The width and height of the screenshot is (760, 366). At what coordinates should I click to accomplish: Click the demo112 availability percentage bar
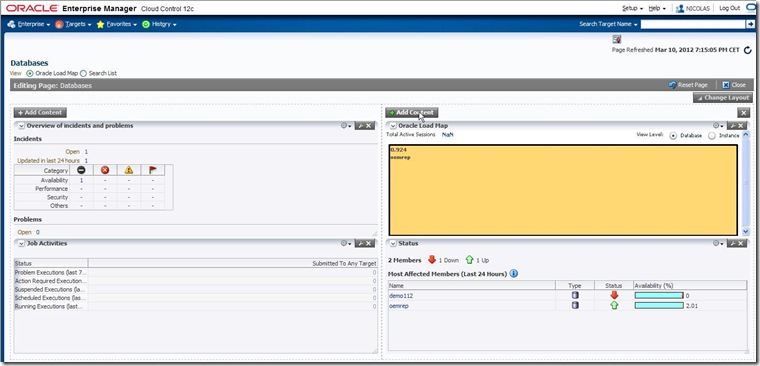659,295
